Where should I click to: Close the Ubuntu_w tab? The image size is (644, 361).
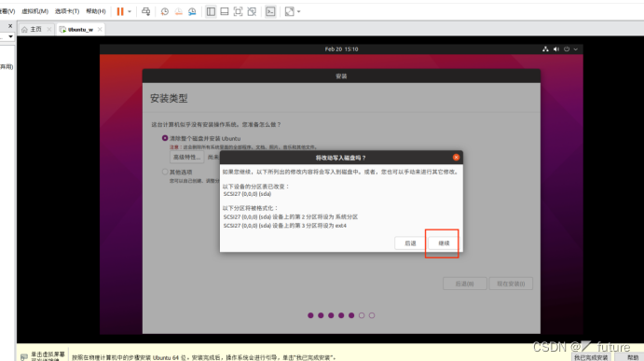(x=100, y=29)
